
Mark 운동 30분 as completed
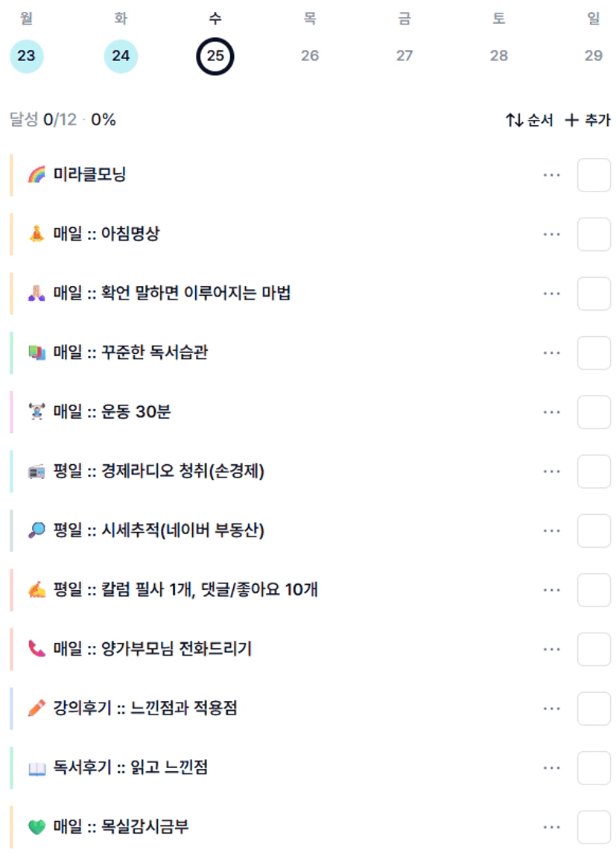[x=594, y=412]
